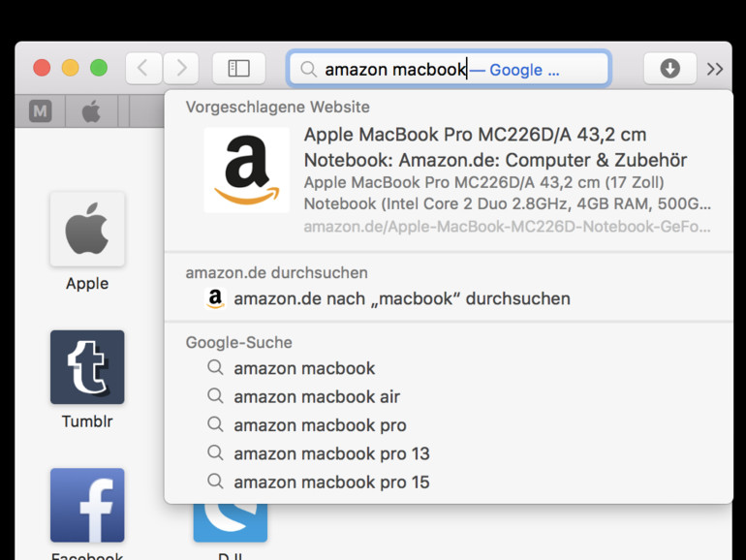Open pinned tab with Apple logo
Image resolution: width=746 pixels, height=560 pixels.
91,111
